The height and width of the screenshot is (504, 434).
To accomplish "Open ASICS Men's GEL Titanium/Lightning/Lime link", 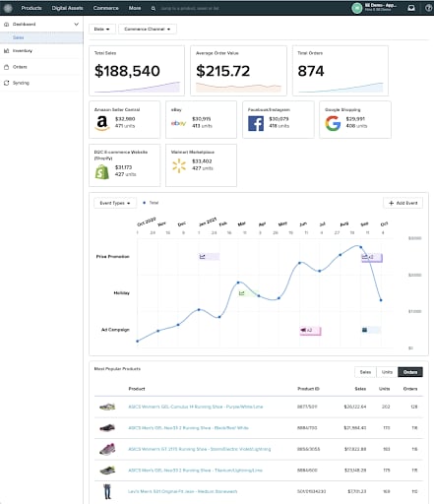I will click(195, 471).
